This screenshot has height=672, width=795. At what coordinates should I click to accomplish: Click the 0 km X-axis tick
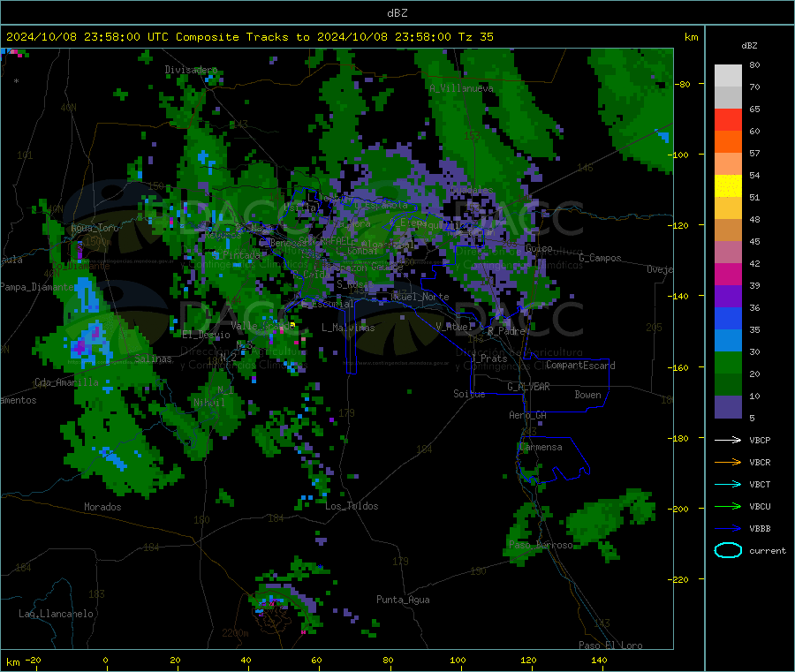105,660
